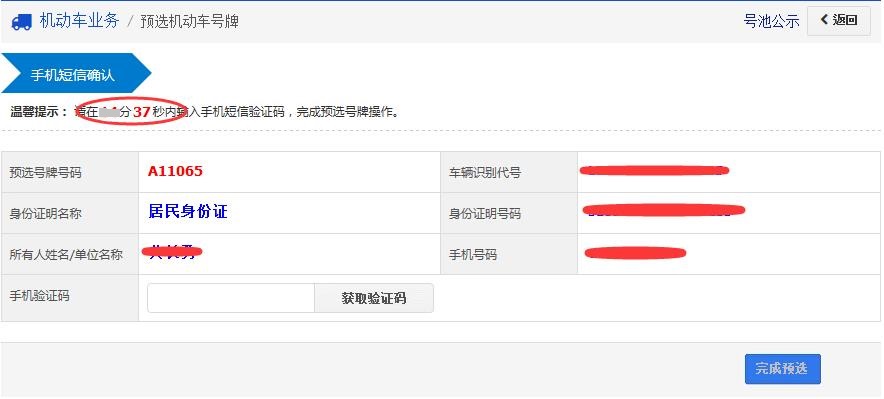
Task: Click the 完成预选 button
Action: pos(783,369)
